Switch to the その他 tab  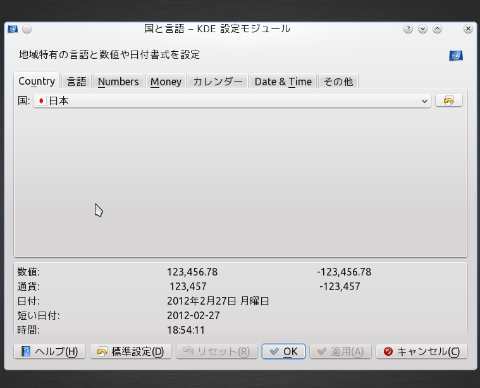click(338, 82)
